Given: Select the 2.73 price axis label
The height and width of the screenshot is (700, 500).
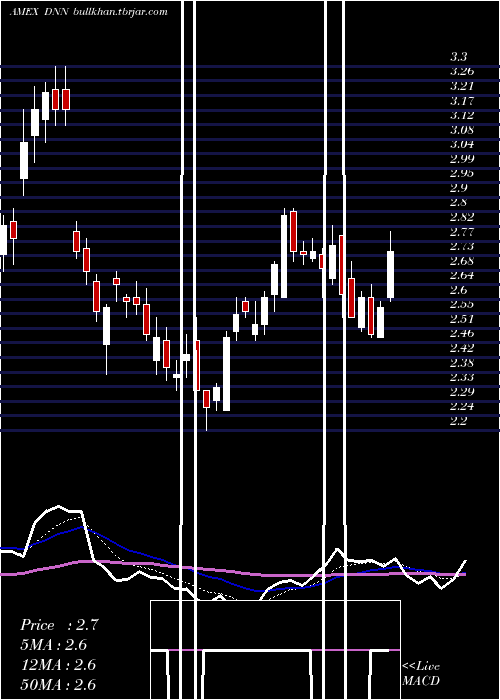Looking at the screenshot, I should [462, 246].
